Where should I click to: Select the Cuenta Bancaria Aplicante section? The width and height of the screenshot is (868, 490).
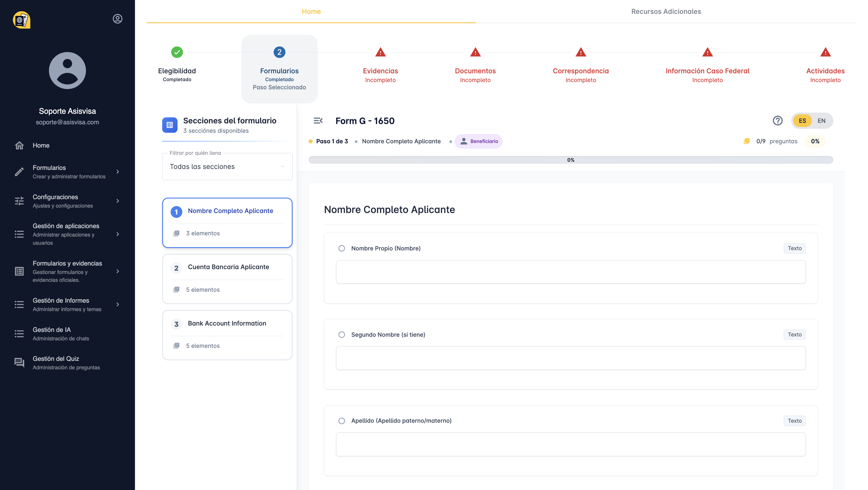point(228,267)
